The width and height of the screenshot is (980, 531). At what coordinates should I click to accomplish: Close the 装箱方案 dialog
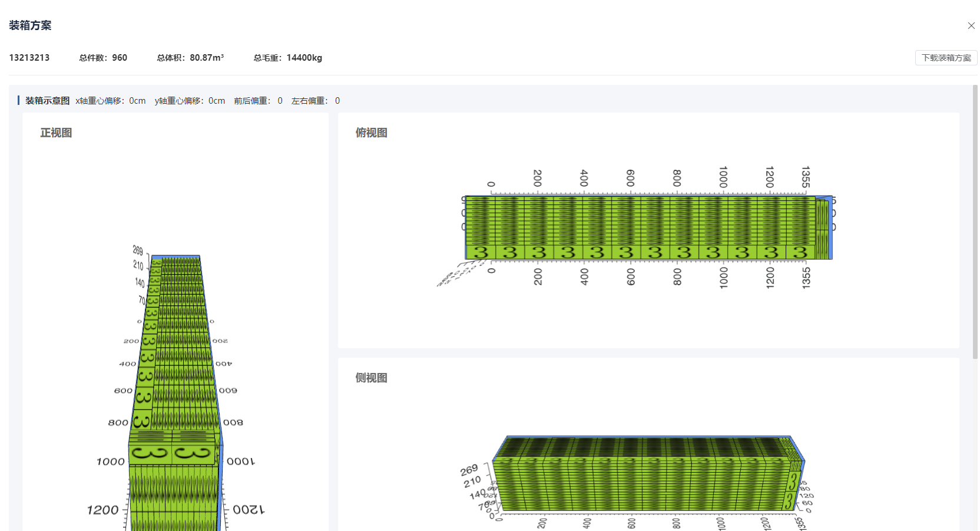tap(971, 25)
